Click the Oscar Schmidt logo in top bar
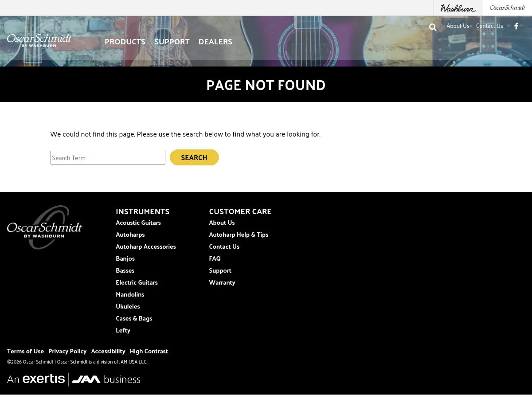532x399 pixels. coord(507,8)
